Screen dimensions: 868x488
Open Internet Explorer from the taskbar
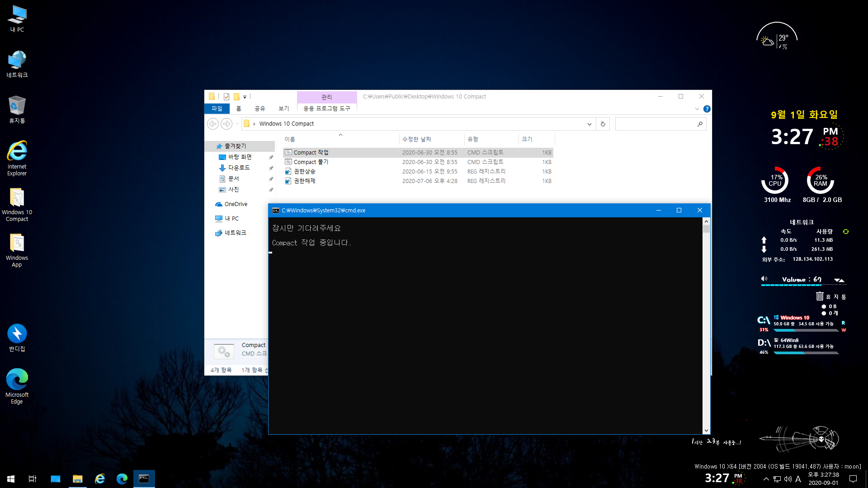[x=100, y=479]
